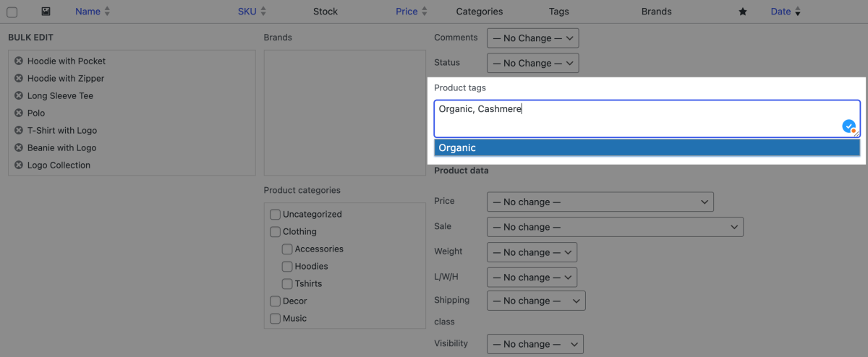The image size is (868, 357).
Task: Remove Logo Collection from bulk edit
Action: (x=19, y=165)
